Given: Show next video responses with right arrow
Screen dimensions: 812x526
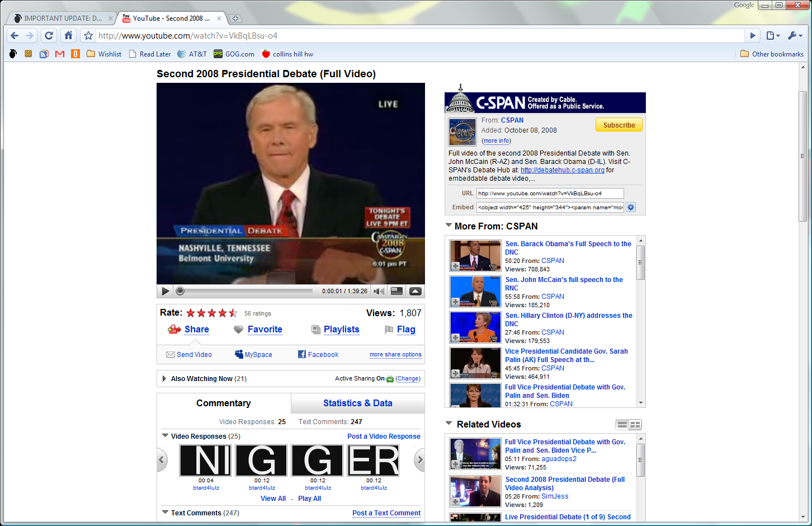Looking at the screenshot, I should (x=419, y=460).
